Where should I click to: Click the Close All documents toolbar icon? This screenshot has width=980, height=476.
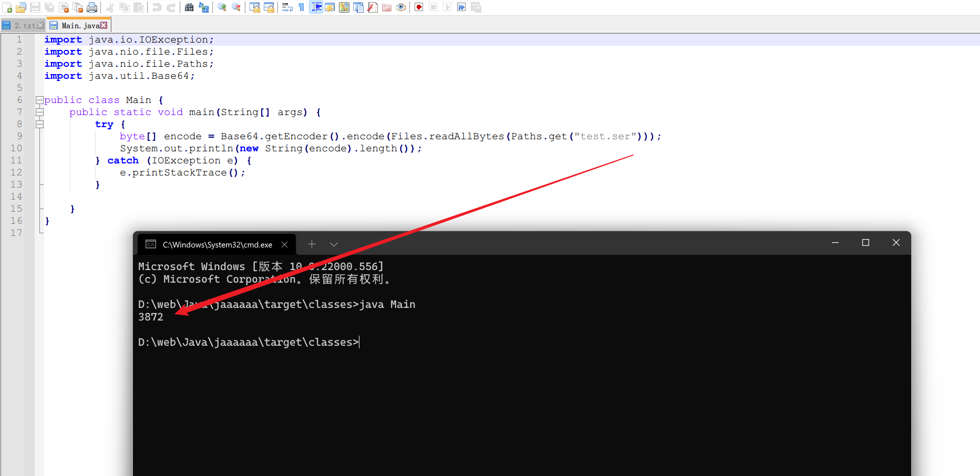[x=78, y=7]
